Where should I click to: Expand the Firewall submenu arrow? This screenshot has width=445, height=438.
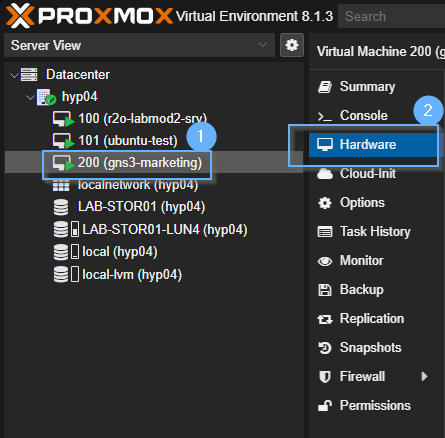pos(424,377)
